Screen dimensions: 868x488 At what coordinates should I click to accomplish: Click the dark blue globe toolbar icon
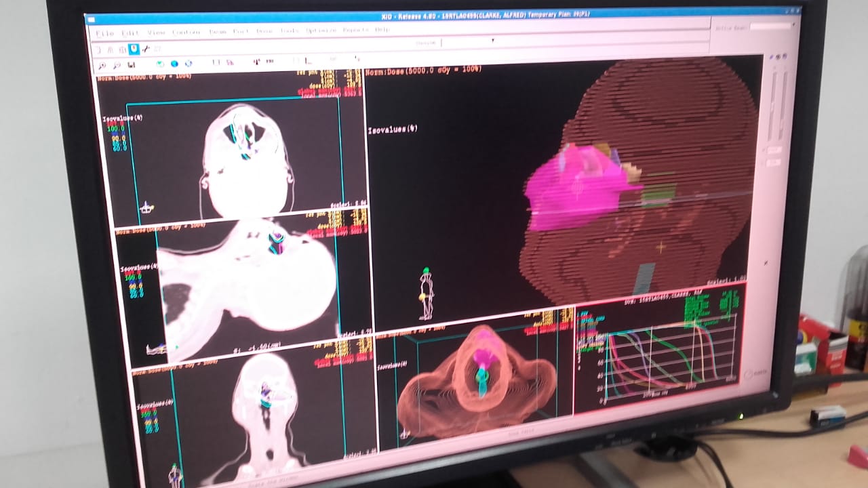[x=174, y=64]
